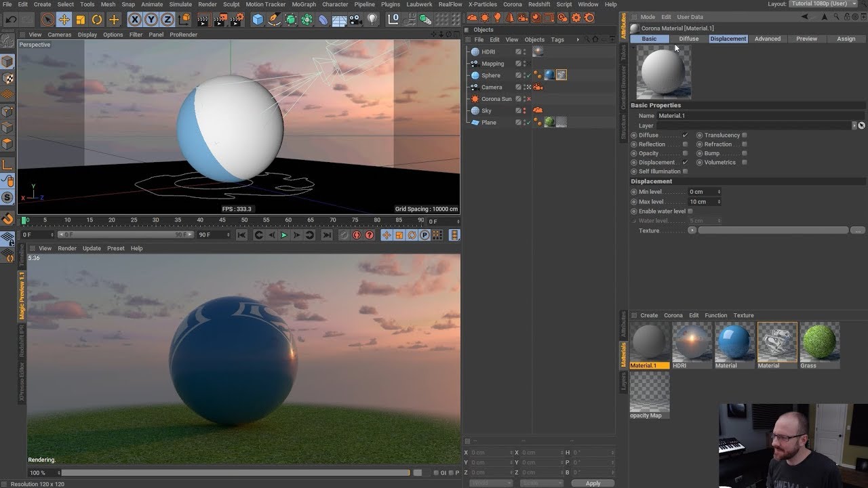Uncheck the Diffuse channel checkbox
The width and height of the screenshot is (868, 488).
685,136
